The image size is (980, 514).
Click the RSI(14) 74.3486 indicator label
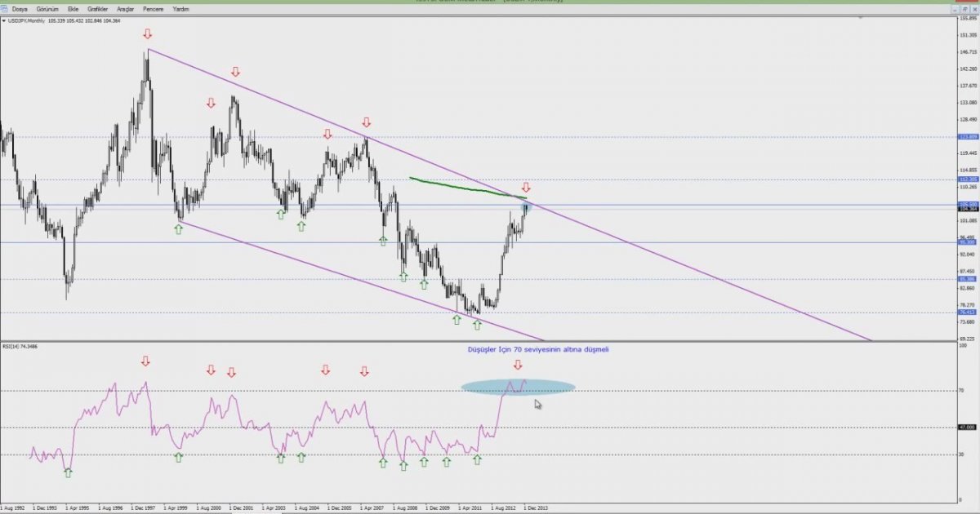[x=20, y=347]
